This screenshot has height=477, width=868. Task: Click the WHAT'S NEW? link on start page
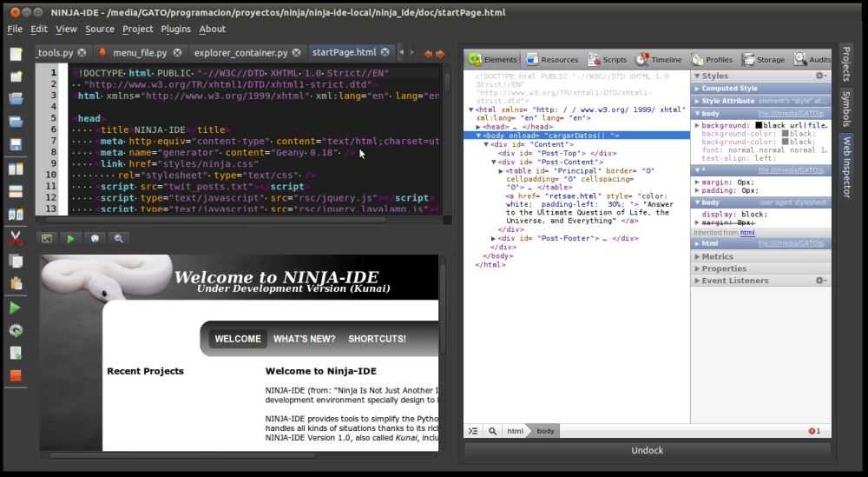(304, 339)
